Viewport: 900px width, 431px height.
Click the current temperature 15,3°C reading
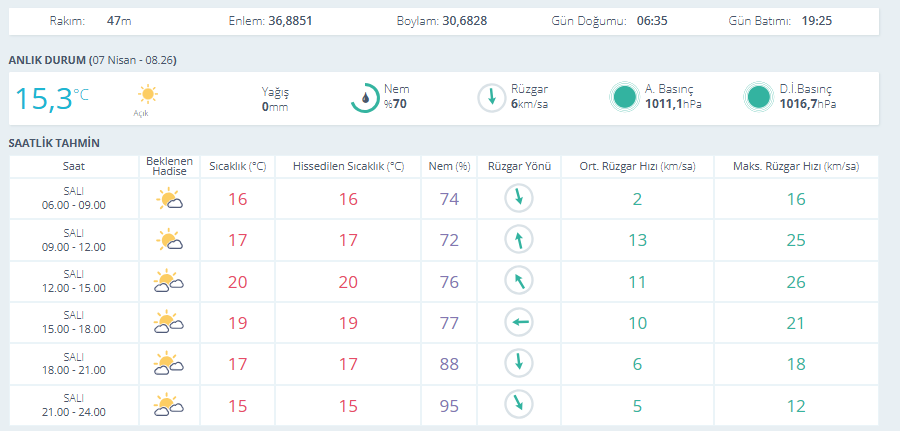pos(51,98)
